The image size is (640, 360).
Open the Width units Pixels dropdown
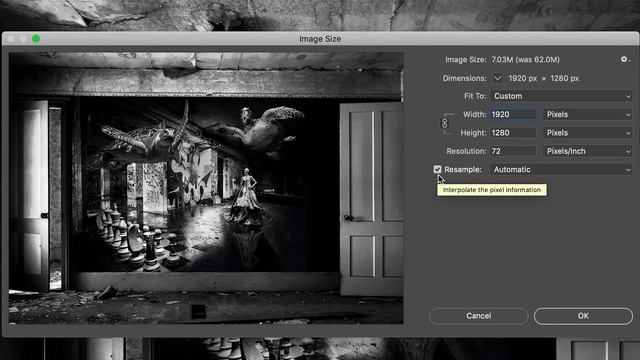pyautogui.click(x=587, y=115)
